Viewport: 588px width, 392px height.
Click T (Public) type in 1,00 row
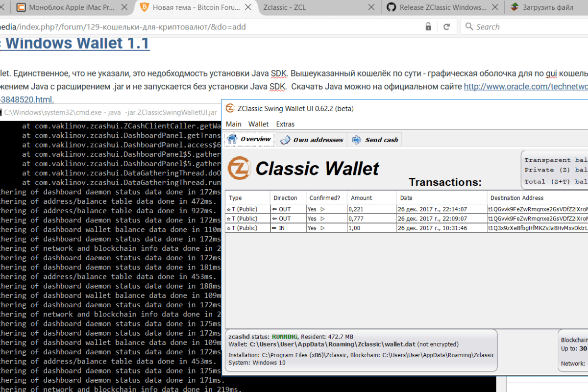coord(248,228)
